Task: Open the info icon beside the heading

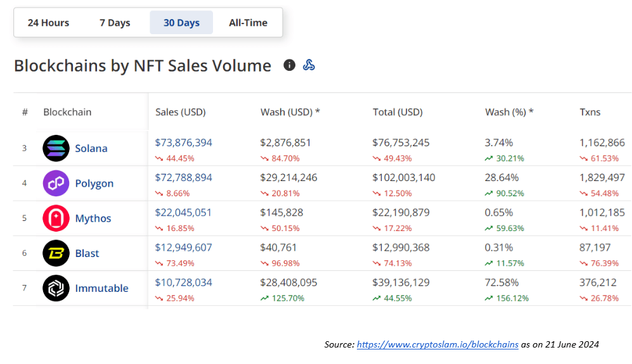Action: [289, 65]
